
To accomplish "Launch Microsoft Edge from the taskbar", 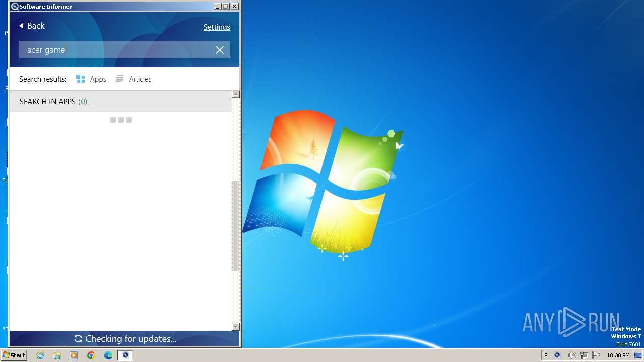I will [108, 355].
